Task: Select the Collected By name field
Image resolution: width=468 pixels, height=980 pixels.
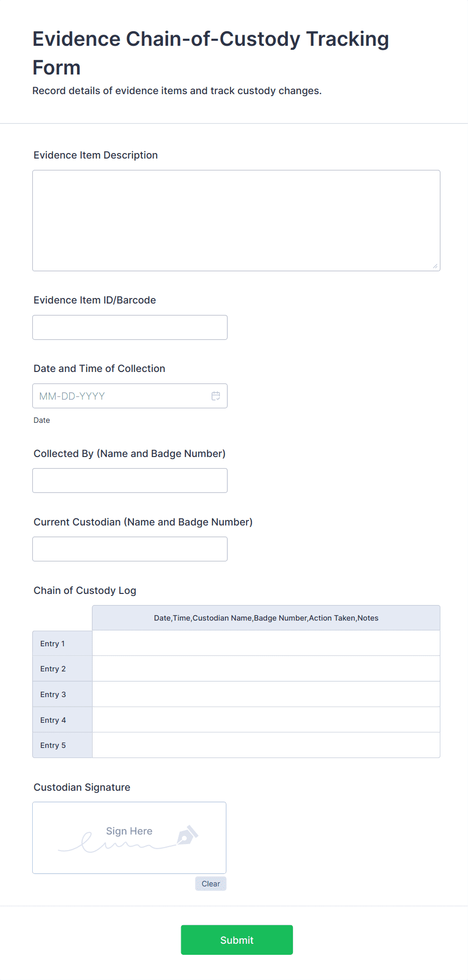Action: 129,480
